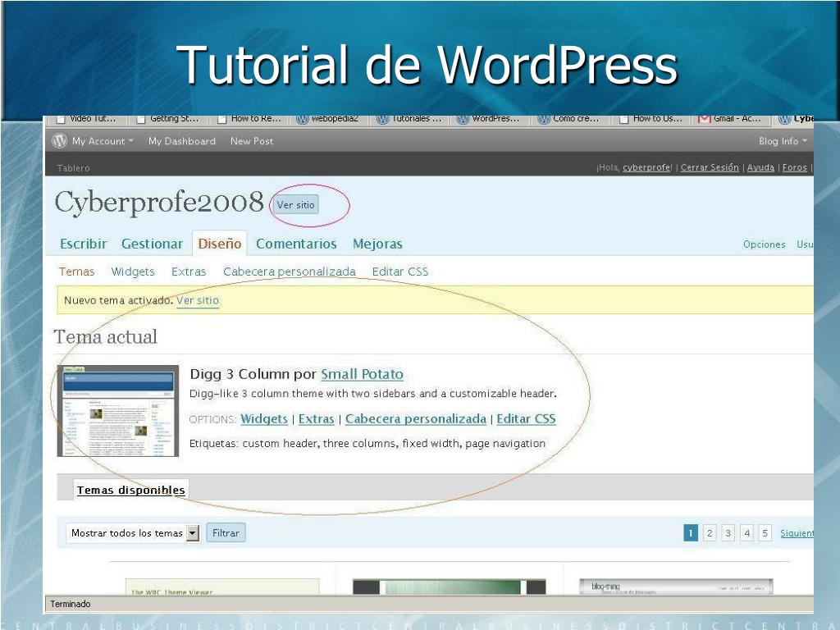Open the Comentarios tab
Screen dimensions: 840x630
296,244
